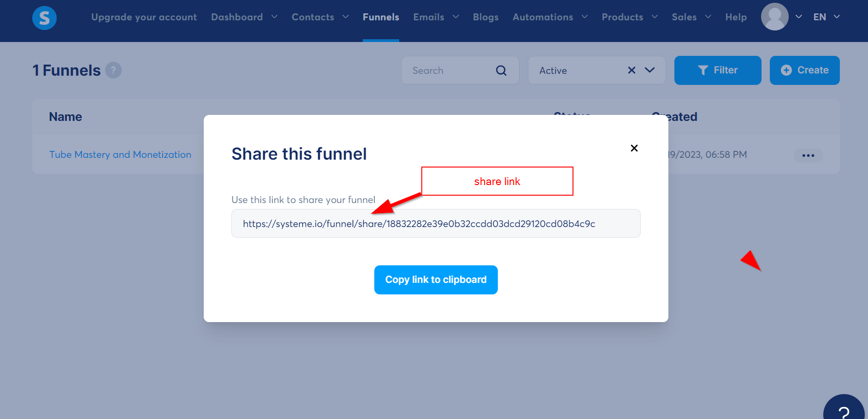Go to Blogs section
Viewport: 868px width, 419px height.
[x=485, y=17]
